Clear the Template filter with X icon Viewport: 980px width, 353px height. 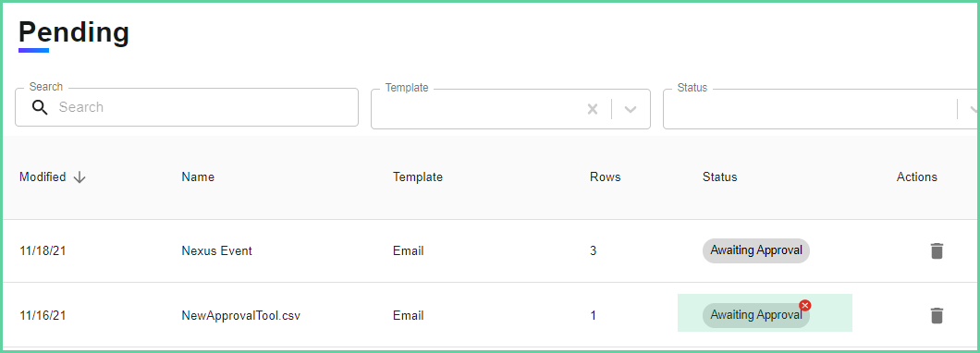tap(593, 109)
